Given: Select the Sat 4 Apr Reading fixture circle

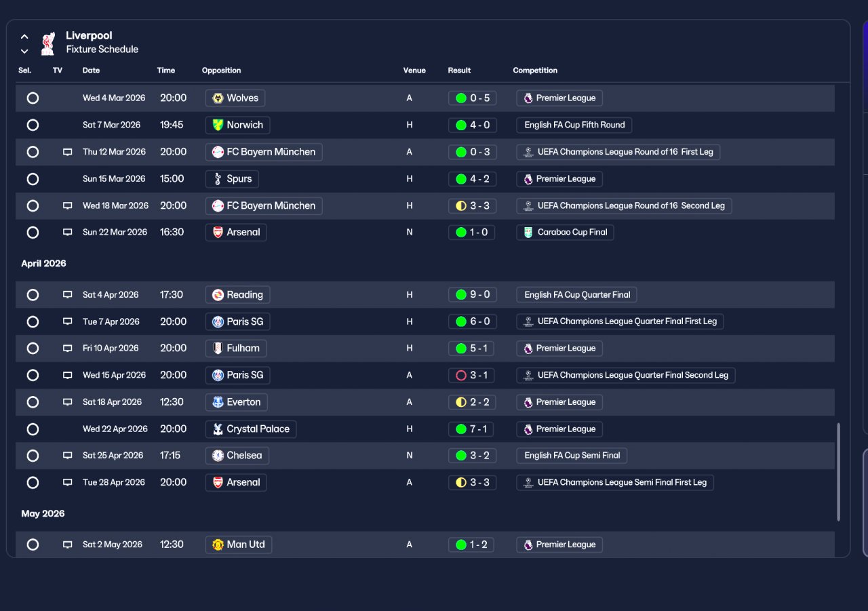Looking at the screenshot, I should (x=33, y=295).
